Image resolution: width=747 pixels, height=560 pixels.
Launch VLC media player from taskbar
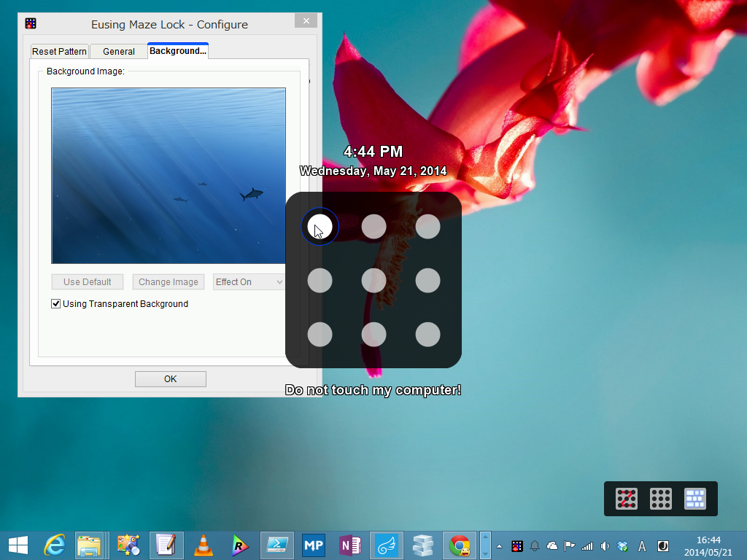pos(204,545)
